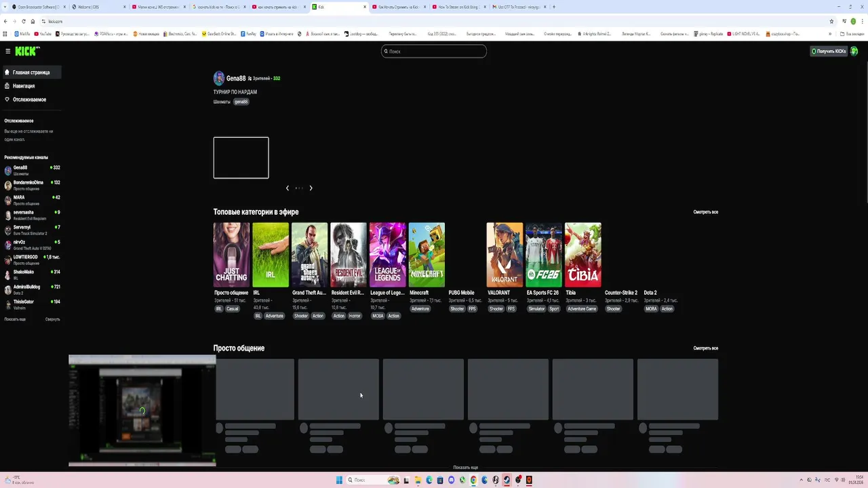The height and width of the screenshot is (488, 868).
Task: Open Steam from the taskbar
Action: [x=507, y=480]
